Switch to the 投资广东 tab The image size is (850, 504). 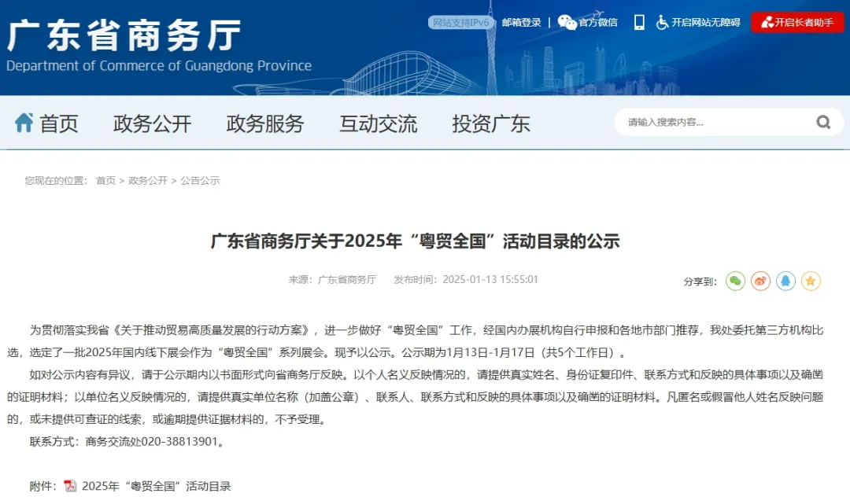pyautogui.click(x=491, y=123)
